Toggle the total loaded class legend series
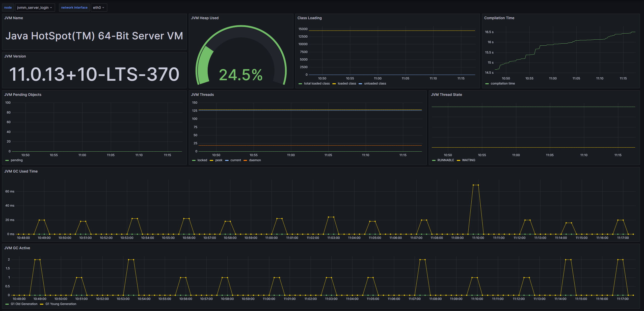The image size is (644, 311). pos(317,83)
